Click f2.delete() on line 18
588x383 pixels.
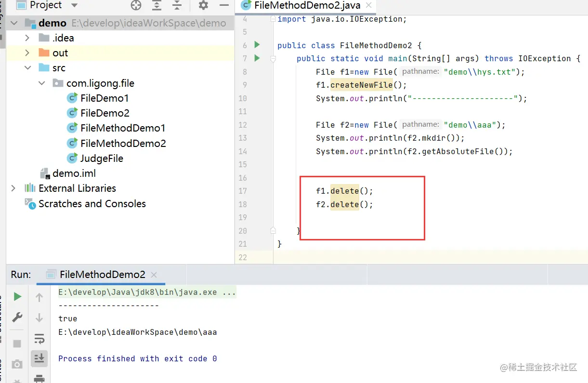click(344, 204)
